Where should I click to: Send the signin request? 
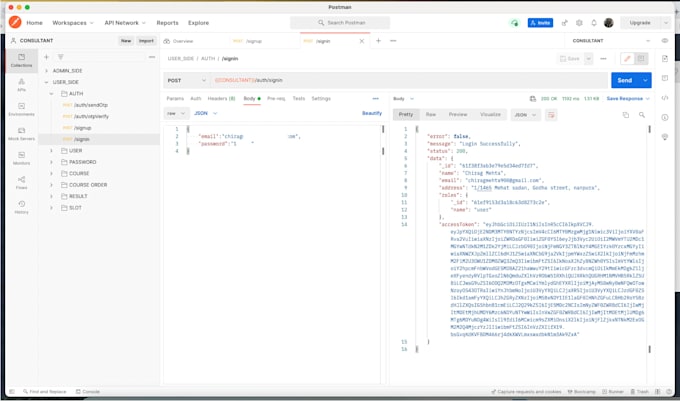point(625,81)
